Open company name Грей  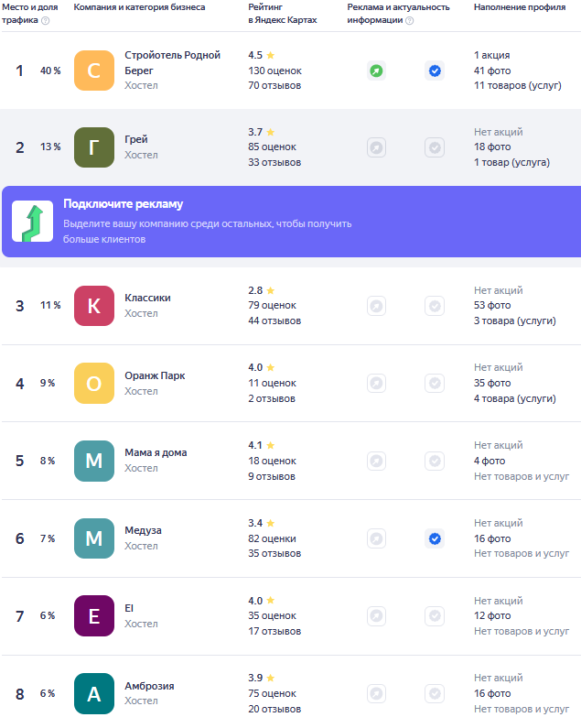(x=136, y=139)
